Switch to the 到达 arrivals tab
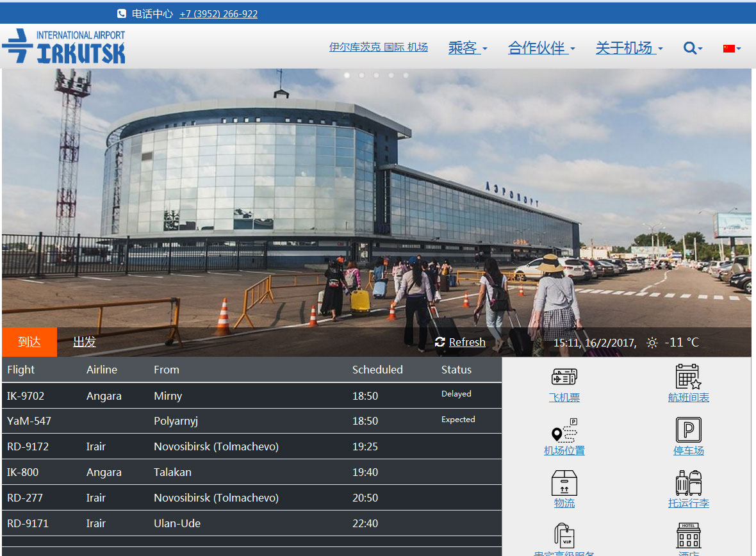This screenshot has height=556, width=756. [29, 342]
